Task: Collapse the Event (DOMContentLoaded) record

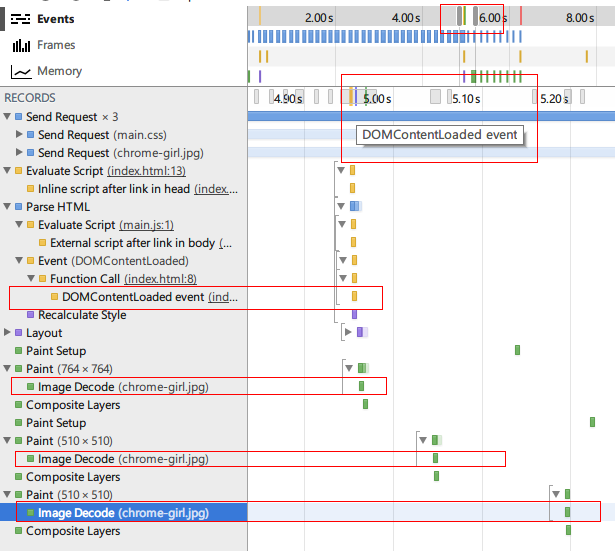Action: point(20,261)
